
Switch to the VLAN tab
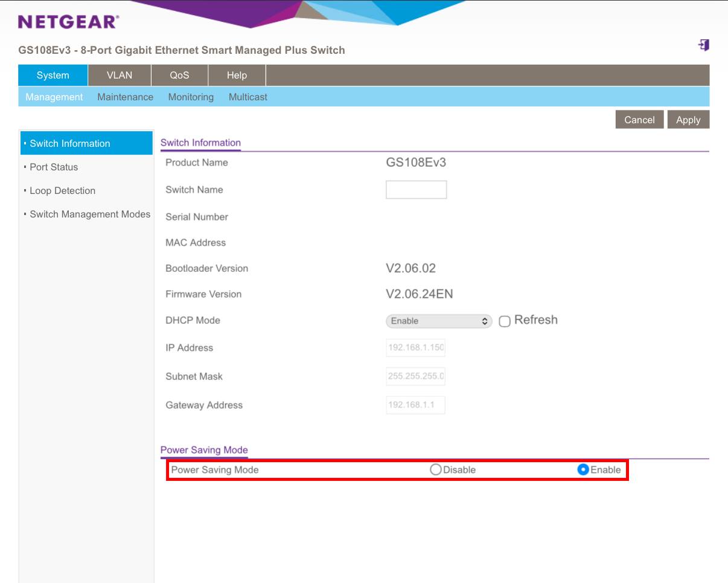coord(119,76)
